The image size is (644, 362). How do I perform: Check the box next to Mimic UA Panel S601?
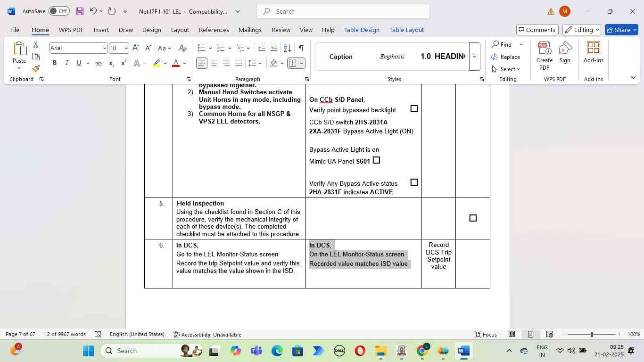376,160
